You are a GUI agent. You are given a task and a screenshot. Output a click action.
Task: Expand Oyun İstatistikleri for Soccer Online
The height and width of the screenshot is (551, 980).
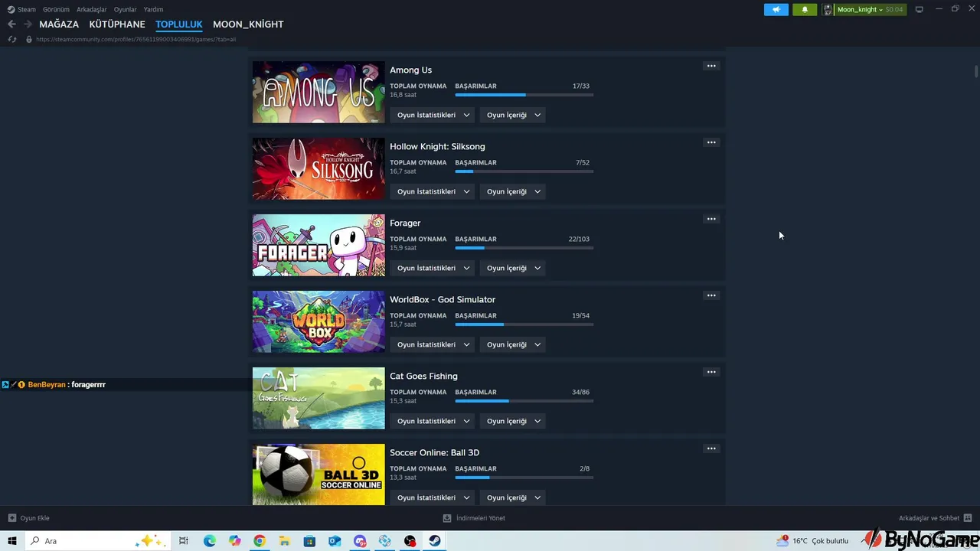point(433,497)
